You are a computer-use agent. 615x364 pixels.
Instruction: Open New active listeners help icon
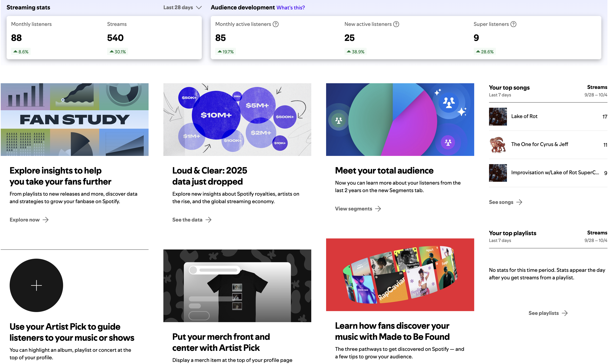[x=396, y=24]
